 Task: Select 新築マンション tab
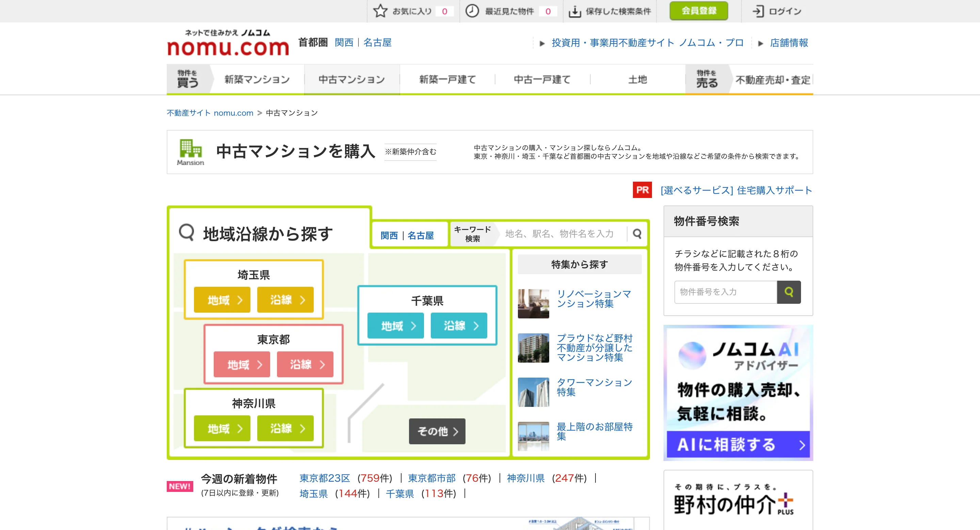(x=257, y=80)
